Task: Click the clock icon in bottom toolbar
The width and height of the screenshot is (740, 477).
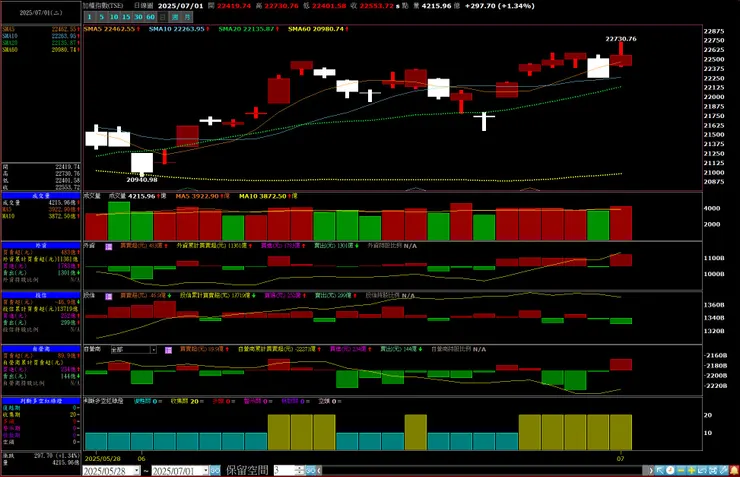Action: (670, 470)
